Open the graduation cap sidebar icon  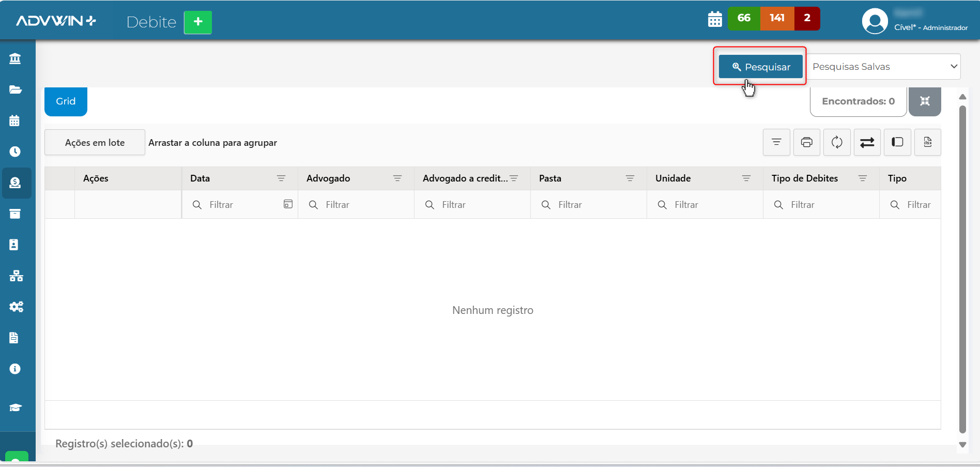coord(16,408)
